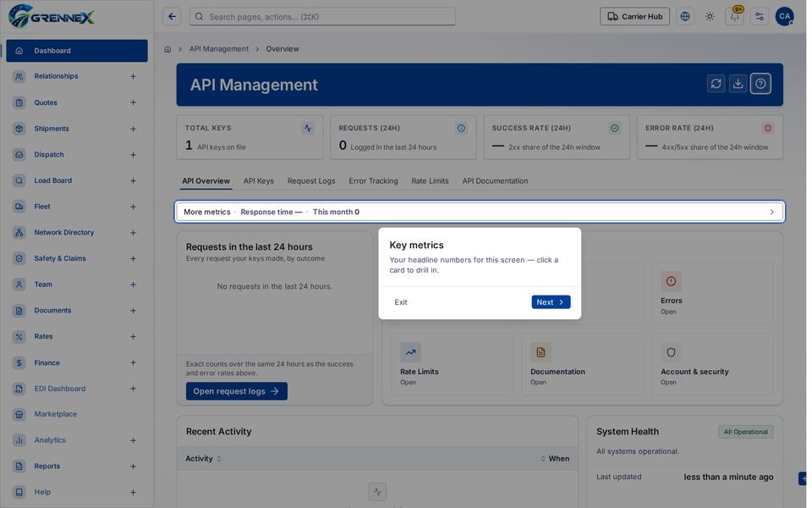Open the Carrier Hub button

click(x=635, y=17)
